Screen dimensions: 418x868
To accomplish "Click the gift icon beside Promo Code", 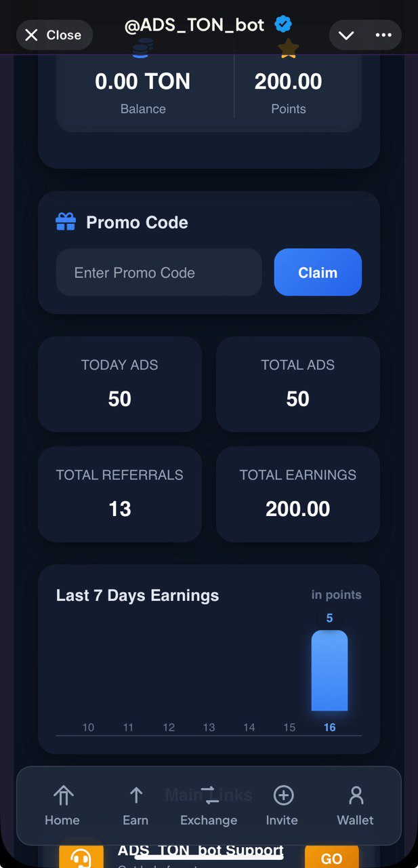I will tap(66, 222).
